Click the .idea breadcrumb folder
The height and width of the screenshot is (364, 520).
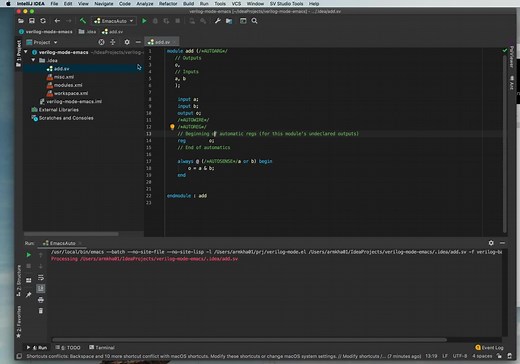pos(87,32)
